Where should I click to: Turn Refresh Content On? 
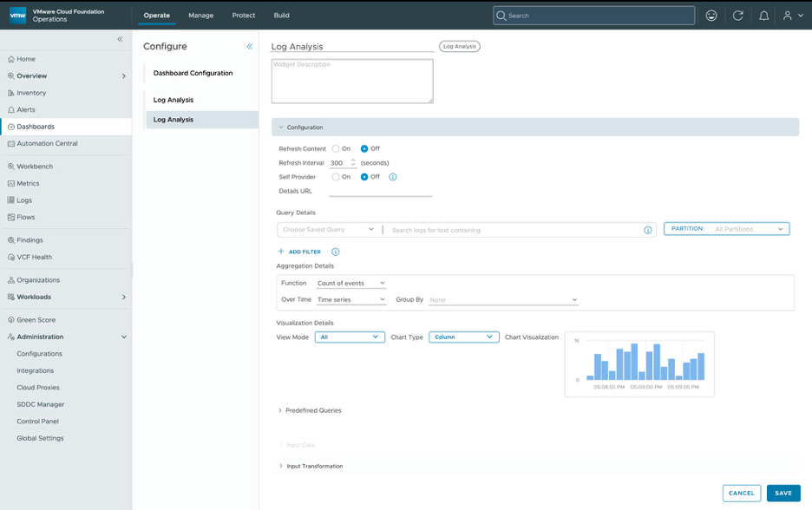tap(336, 148)
